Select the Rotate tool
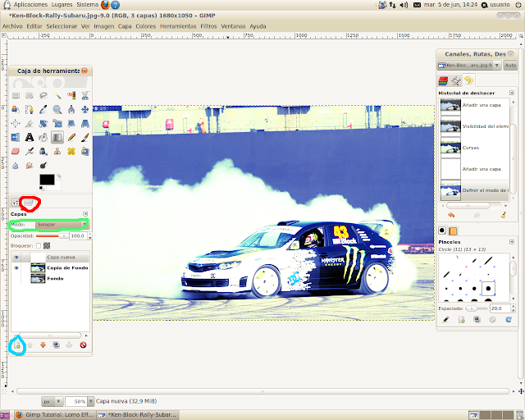 click(43, 124)
